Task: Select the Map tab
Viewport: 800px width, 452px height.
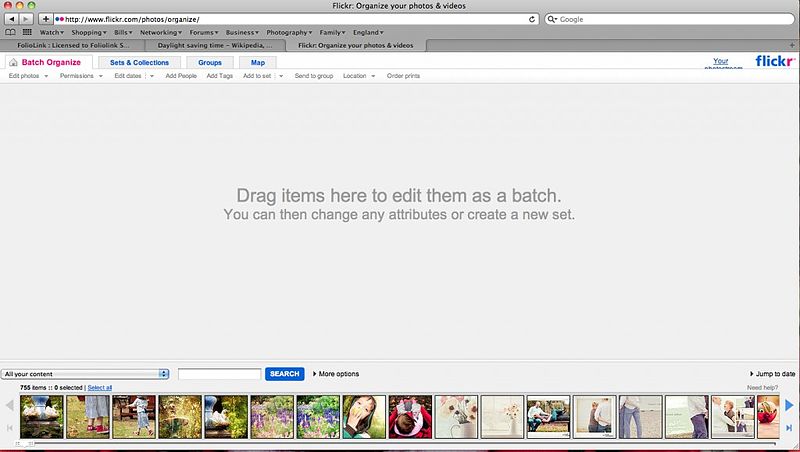Action: (x=258, y=62)
